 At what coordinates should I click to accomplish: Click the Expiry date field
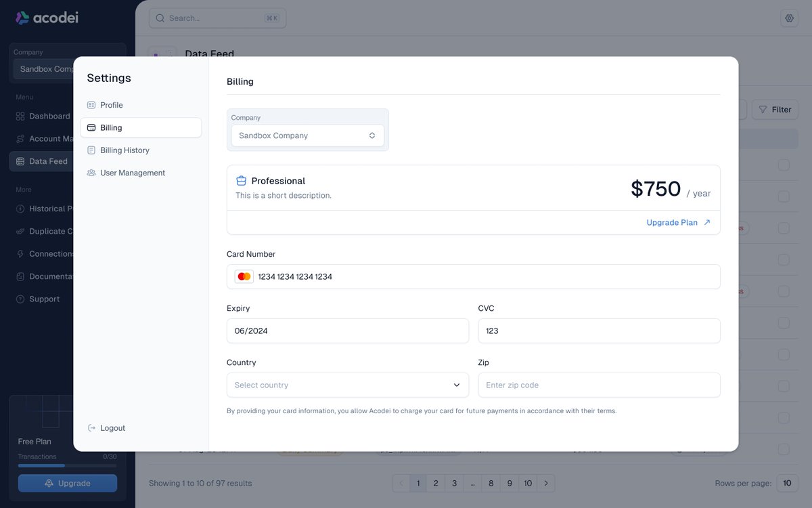348,331
